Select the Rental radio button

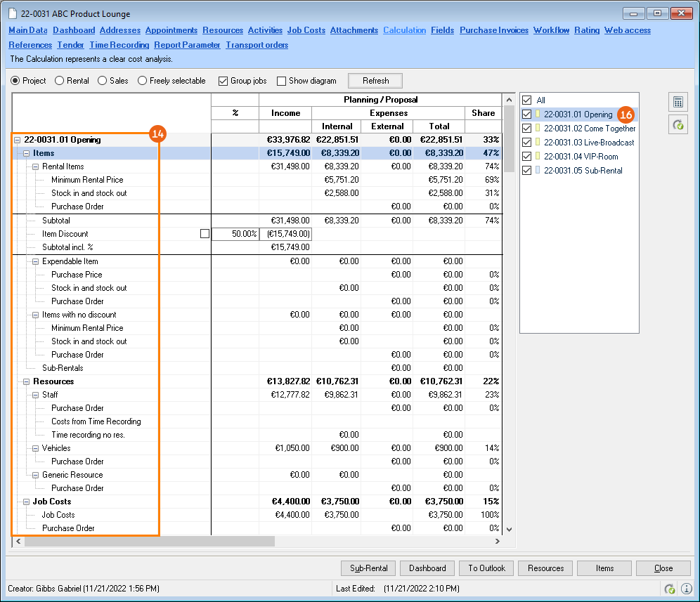click(x=60, y=81)
